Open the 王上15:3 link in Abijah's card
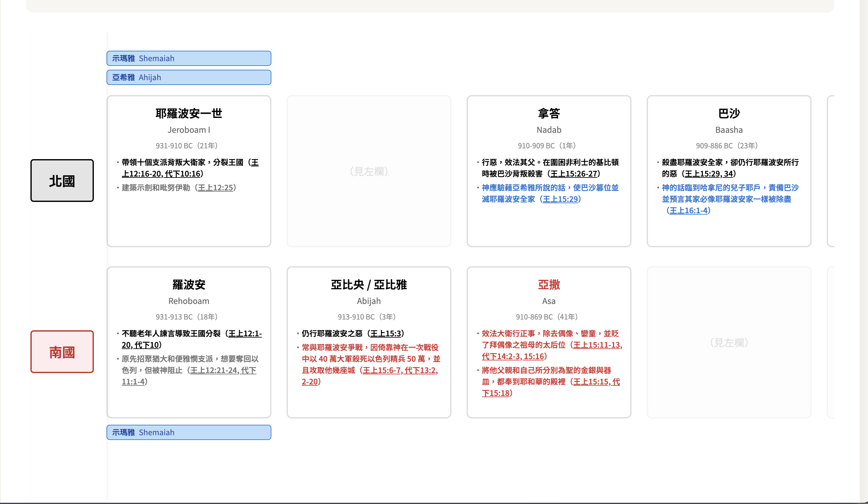The height and width of the screenshot is (504, 868). coord(385,333)
